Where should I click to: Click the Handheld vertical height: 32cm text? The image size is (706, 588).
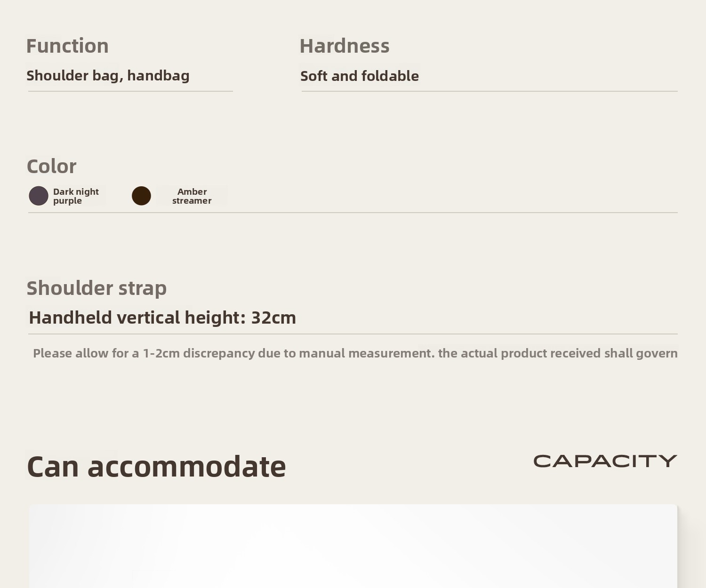pos(162,318)
